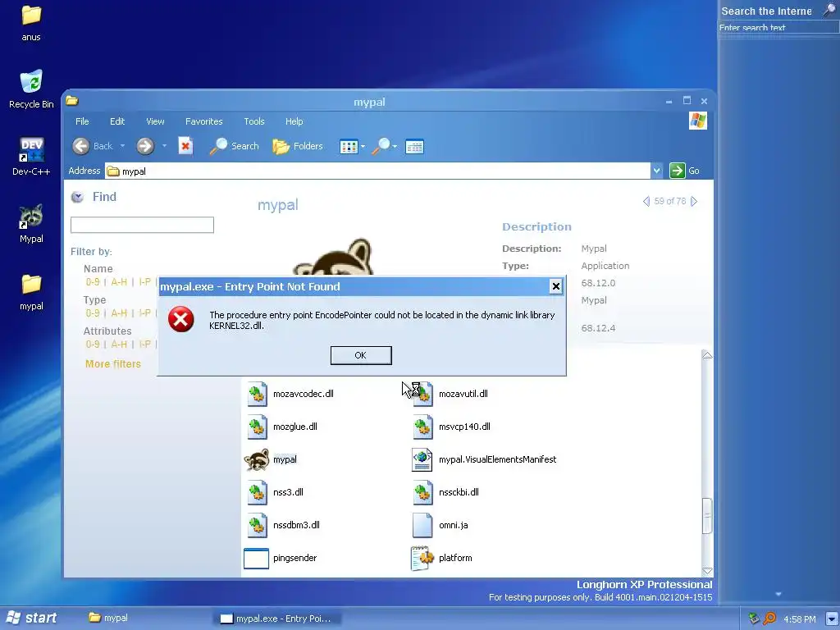Image resolution: width=840 pixels, height=630 pixels.
Task: Filter Attributes by 0-9
Action: click(x=93, y=344)
